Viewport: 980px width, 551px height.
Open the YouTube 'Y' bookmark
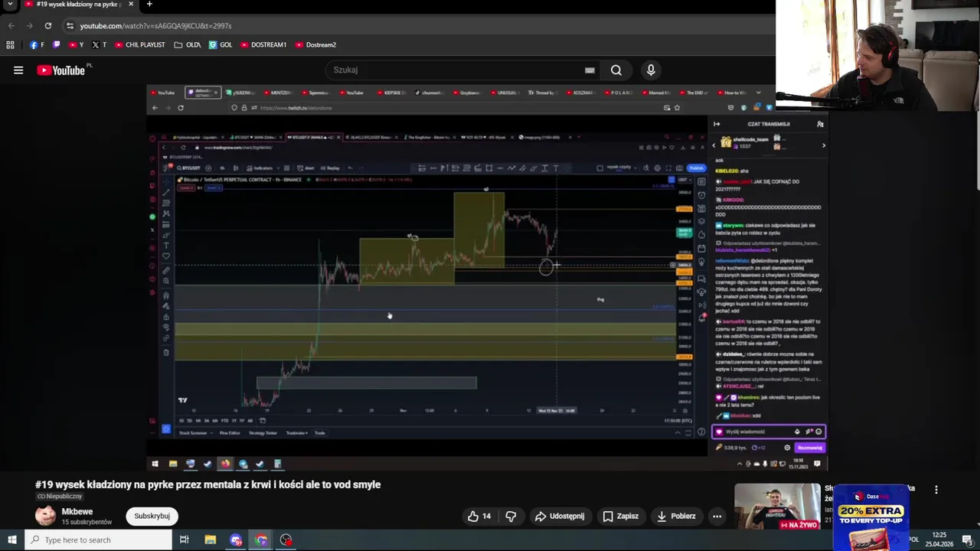(76, 44)
